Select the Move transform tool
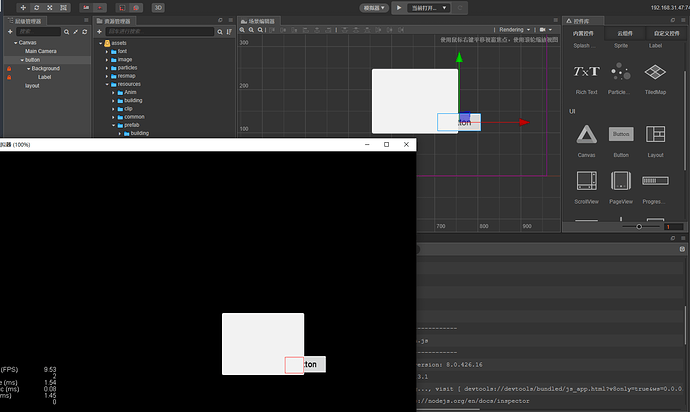This screenshot has height=412, width=690. [x=23, y=7]
